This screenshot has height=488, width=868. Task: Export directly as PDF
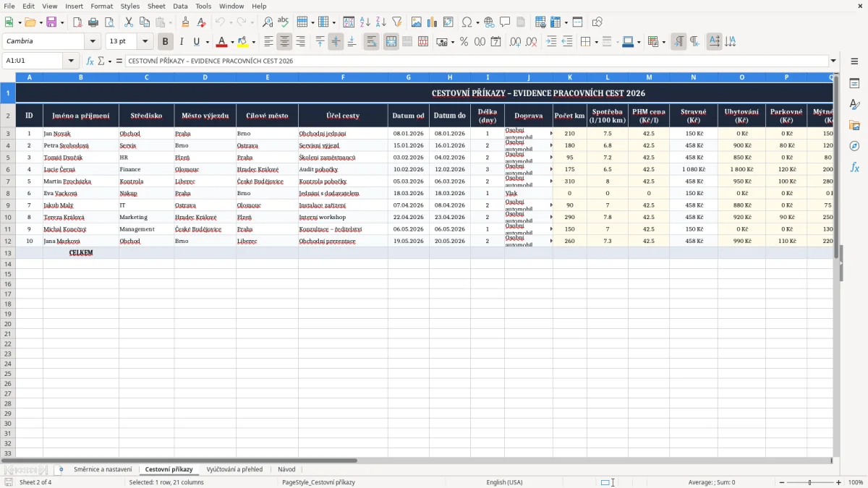77,22
